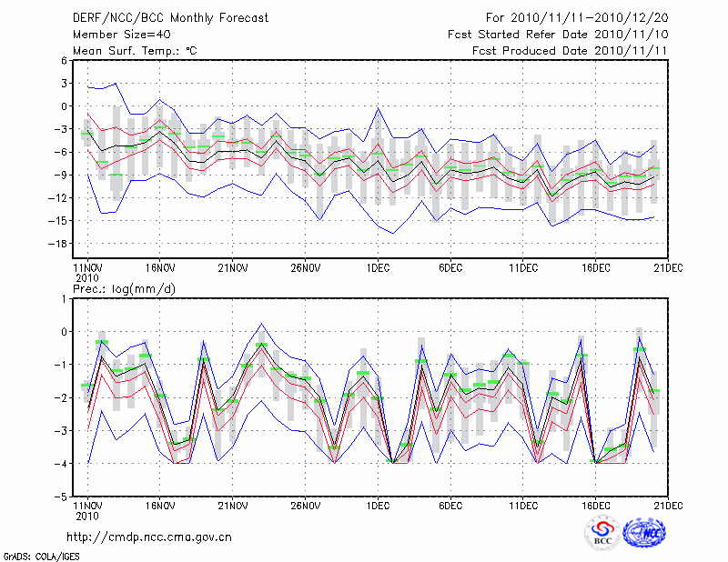The width and height of the screenshot is (728, 562).
Task: Click the BCC logo icon
Action: pyautogui.click(x=603, y=534)
